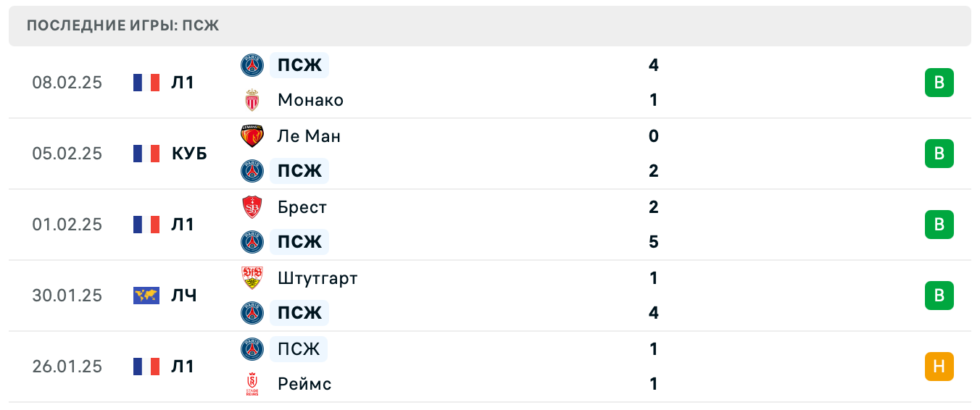
Task: Open the Монако team link
Action: (x=310, y=100)
